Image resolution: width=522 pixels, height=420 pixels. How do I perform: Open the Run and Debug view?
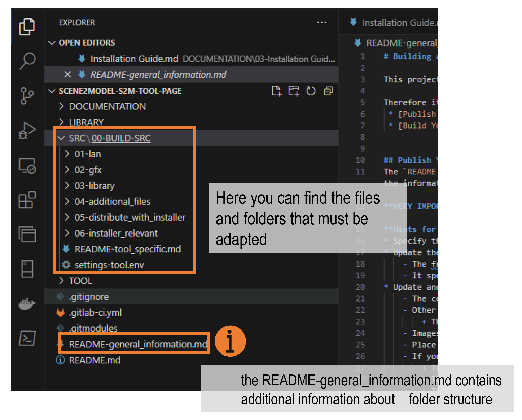coord(27,131)
